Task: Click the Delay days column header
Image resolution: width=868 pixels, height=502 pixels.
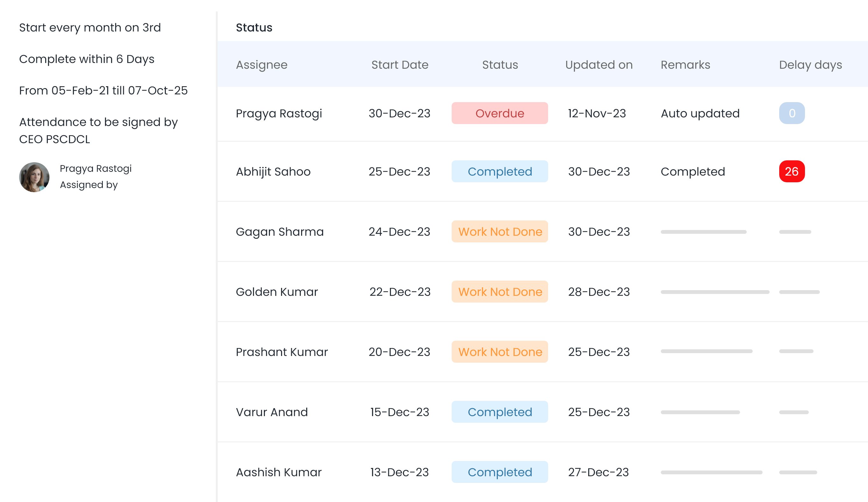Action: click(x=810, y=65)
